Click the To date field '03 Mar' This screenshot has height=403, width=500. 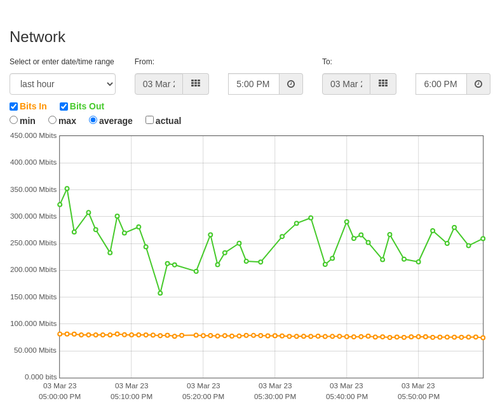tap(346, 84)
